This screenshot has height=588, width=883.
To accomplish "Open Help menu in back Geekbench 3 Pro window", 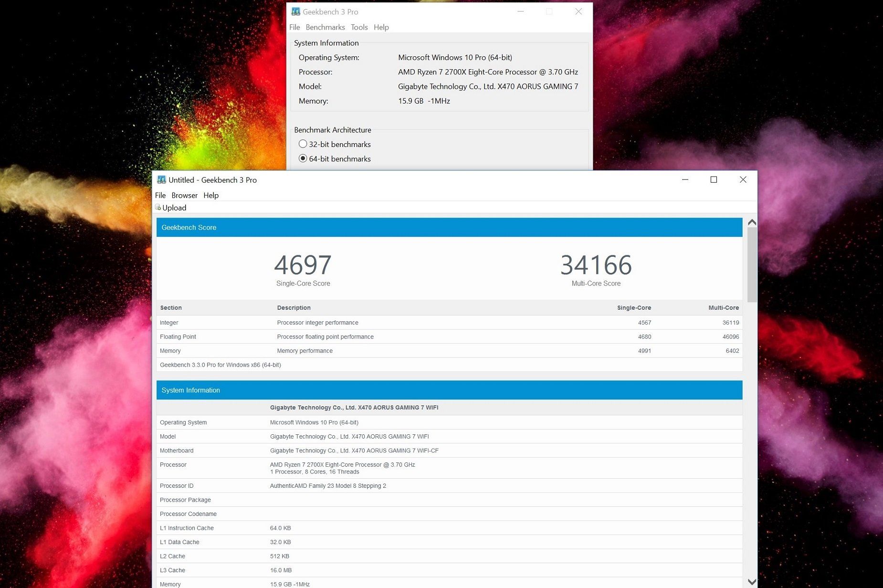I will pos(381,27).
